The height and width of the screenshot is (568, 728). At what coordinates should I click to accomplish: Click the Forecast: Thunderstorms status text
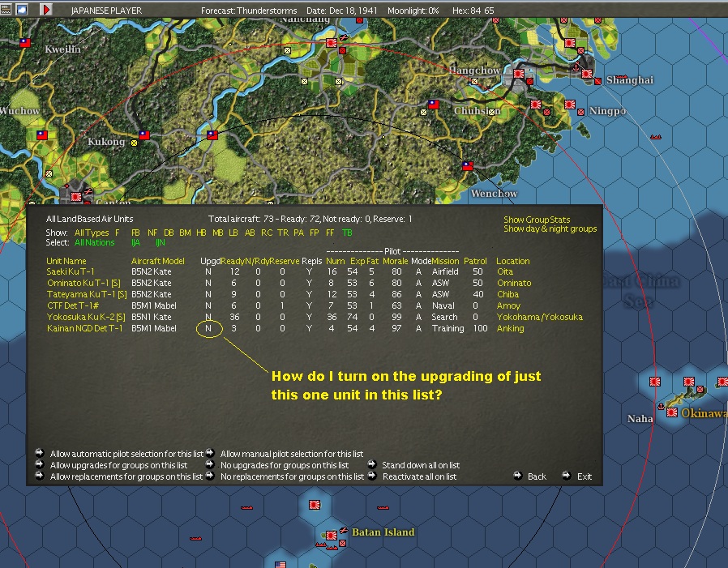click(249, 11)
